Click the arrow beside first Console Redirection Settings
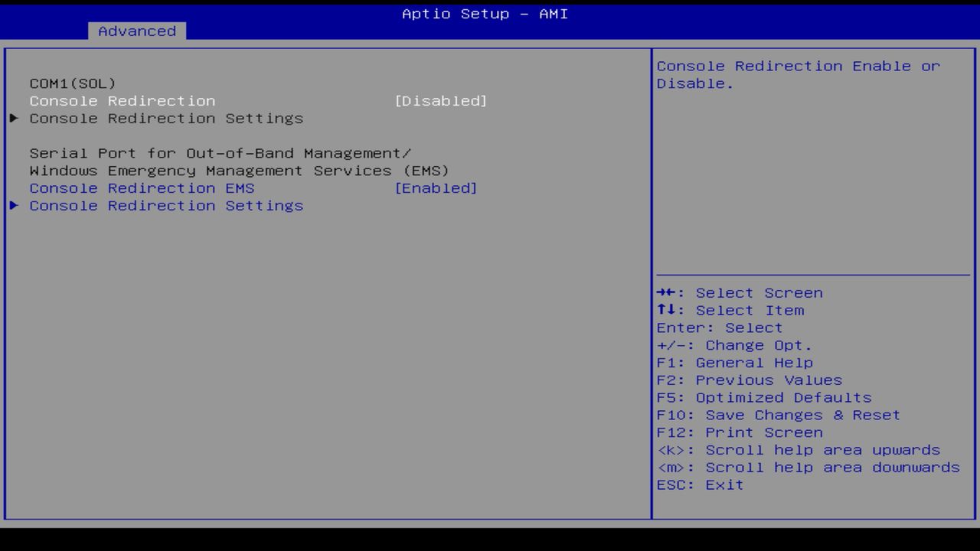The image size is (980, 551). [x=14, y=118]
